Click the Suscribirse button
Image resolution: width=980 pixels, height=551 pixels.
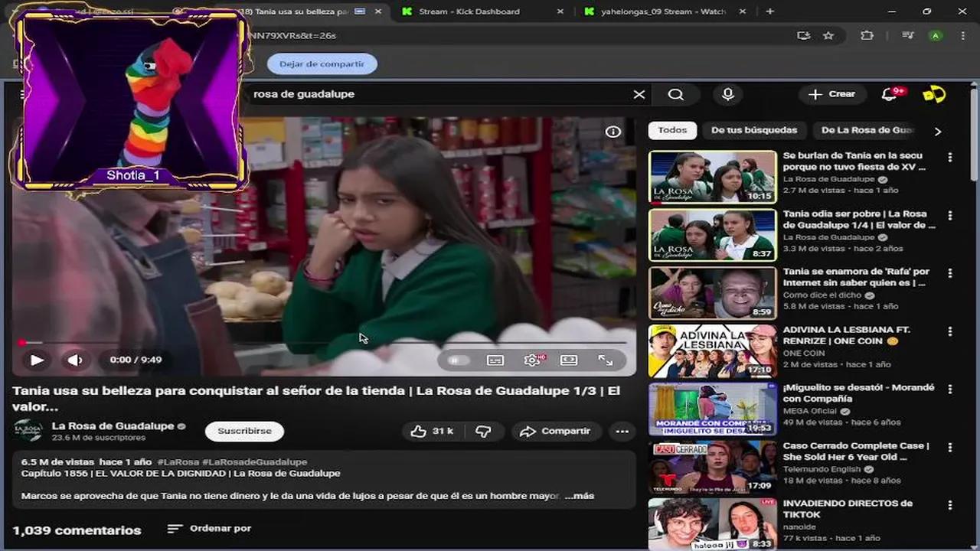(x=244, y=431)
